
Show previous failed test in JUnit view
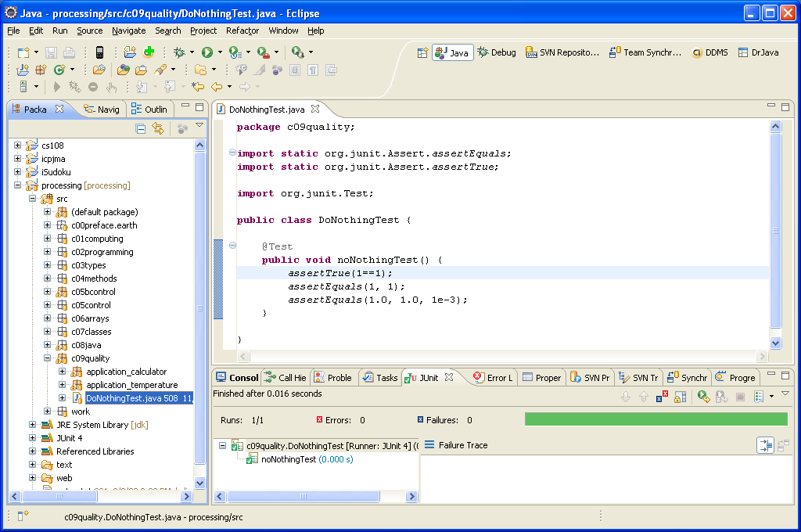[643, 397]
